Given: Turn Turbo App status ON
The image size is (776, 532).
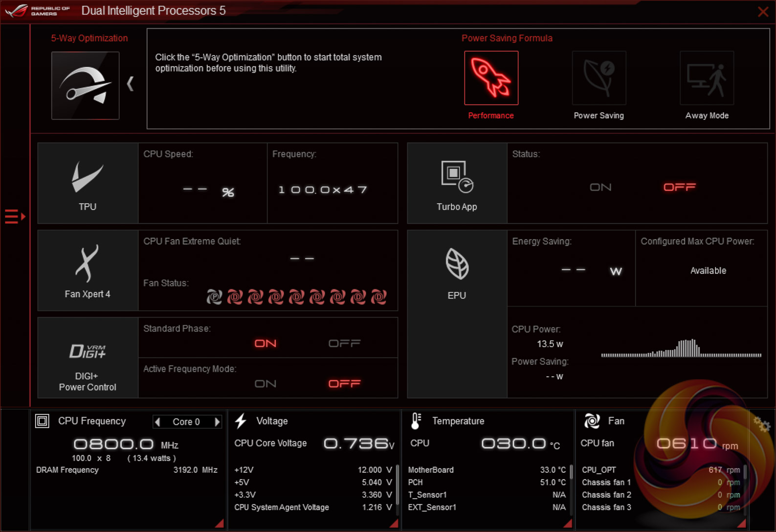Looking at the screenshot, I should click(600, 187).
